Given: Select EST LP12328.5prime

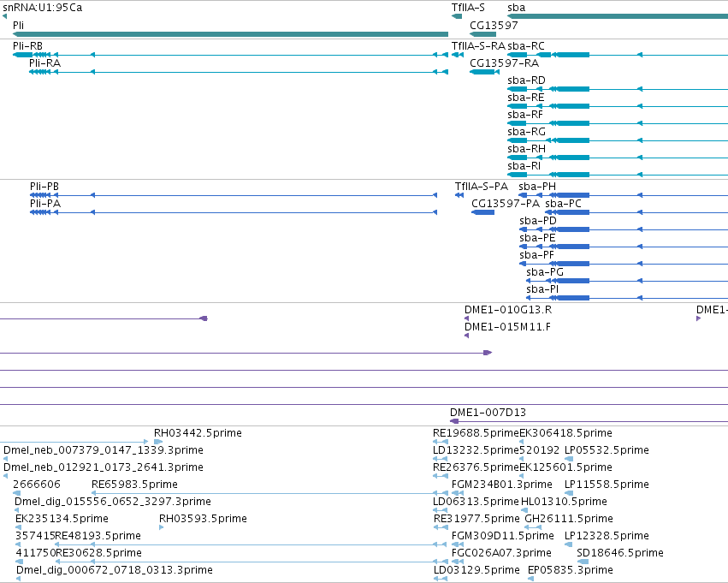Looking at the screenshot, I should [x=569, y=544].
